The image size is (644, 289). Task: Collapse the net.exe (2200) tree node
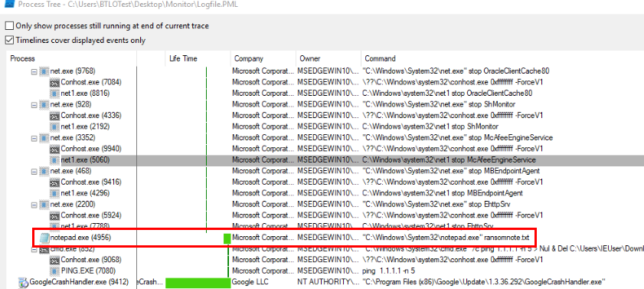point(34,205)
